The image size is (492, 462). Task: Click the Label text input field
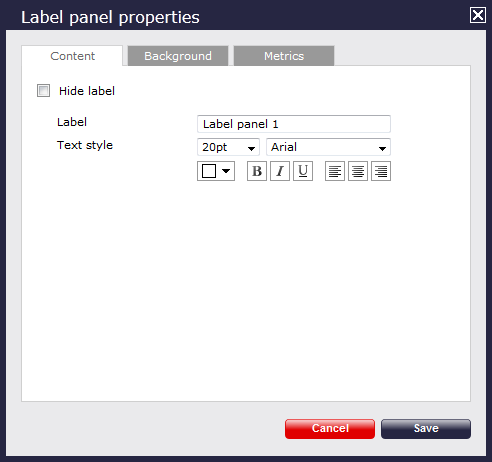tap(294, 124)
